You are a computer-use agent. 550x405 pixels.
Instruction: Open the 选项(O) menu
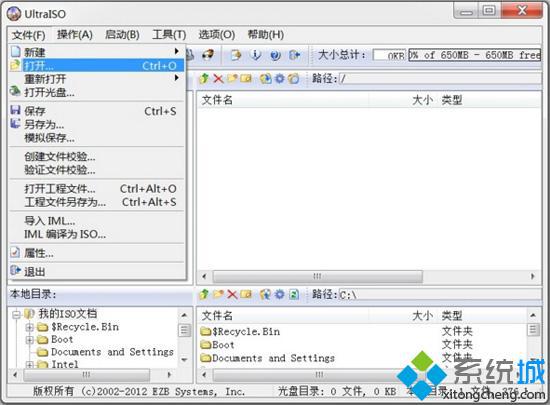[x=217, y=35]
